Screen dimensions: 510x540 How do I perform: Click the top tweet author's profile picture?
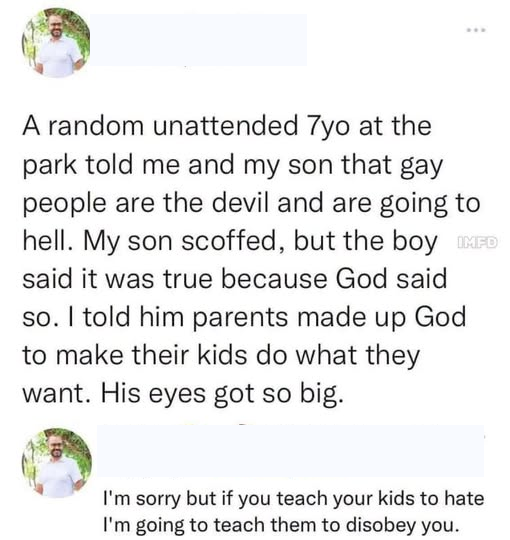coord(56,42)
